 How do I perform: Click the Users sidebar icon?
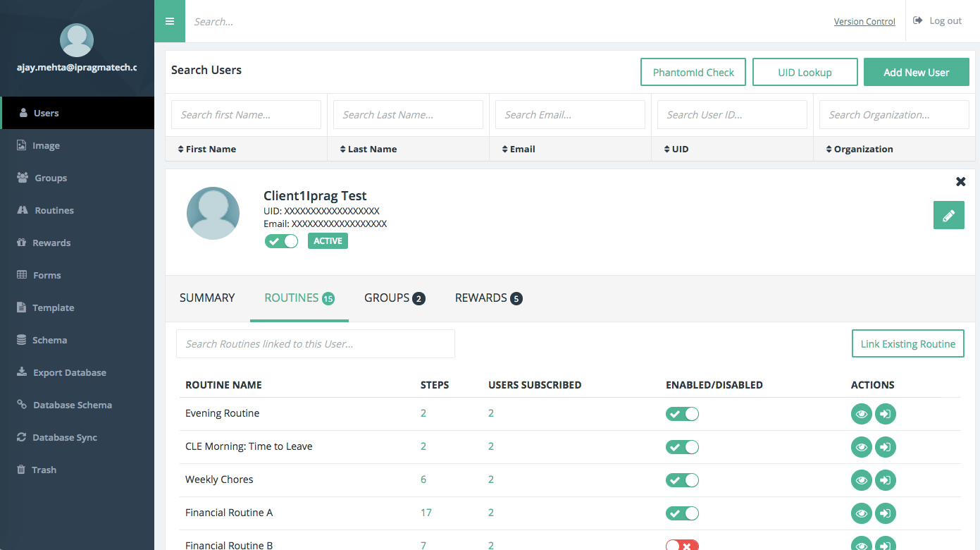pos(23,113)
